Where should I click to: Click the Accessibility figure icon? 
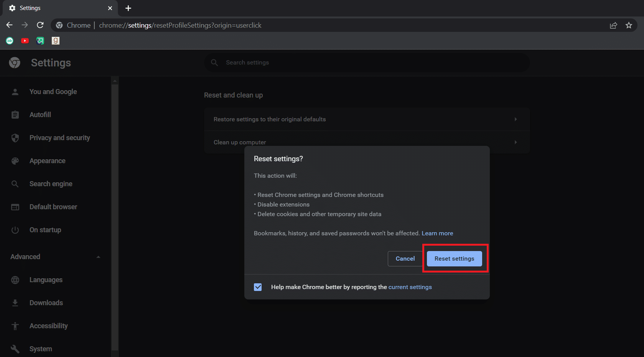[15, 326]
